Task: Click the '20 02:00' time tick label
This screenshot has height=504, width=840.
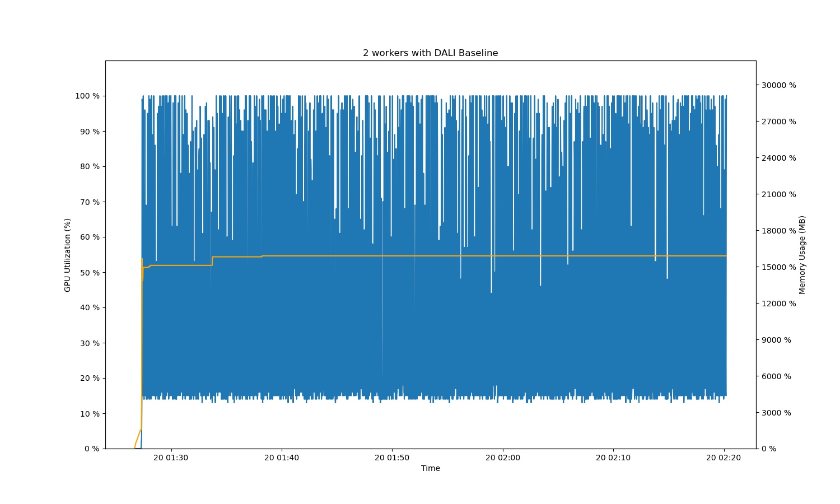Action: pos(503,458)
